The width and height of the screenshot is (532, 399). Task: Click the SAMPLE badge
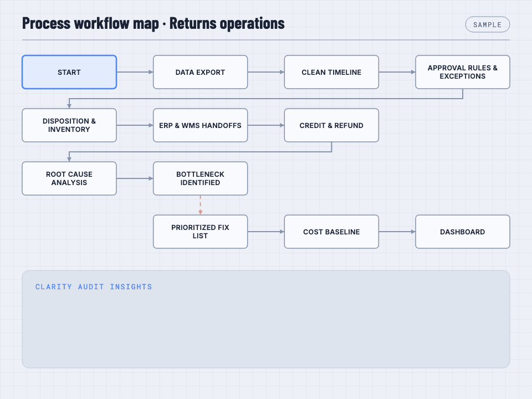pyautogui.click(x=488, y=24)
